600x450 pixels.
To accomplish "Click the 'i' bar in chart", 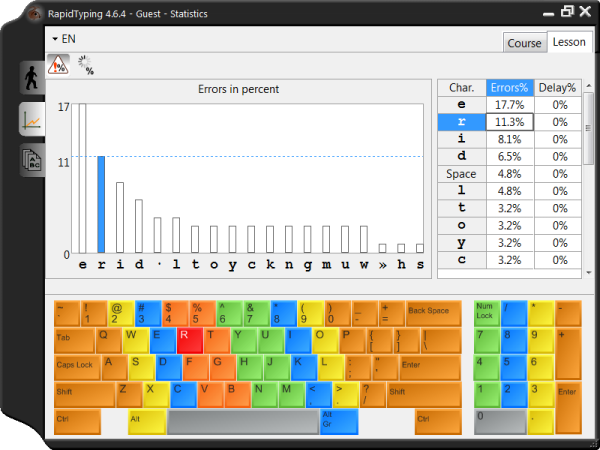I will [120, 218].
